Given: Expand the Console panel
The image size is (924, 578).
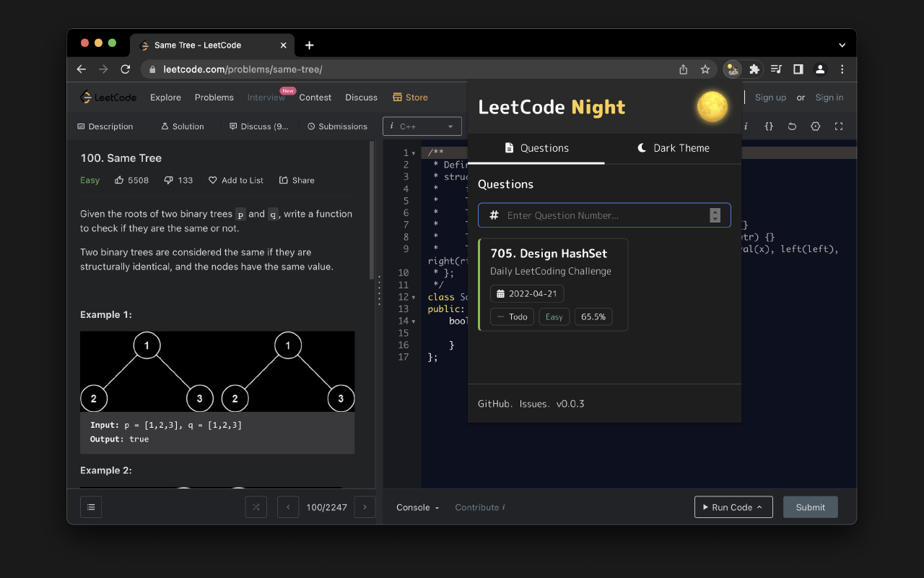Looking at the screenshot, I should [x=418, y=507].
